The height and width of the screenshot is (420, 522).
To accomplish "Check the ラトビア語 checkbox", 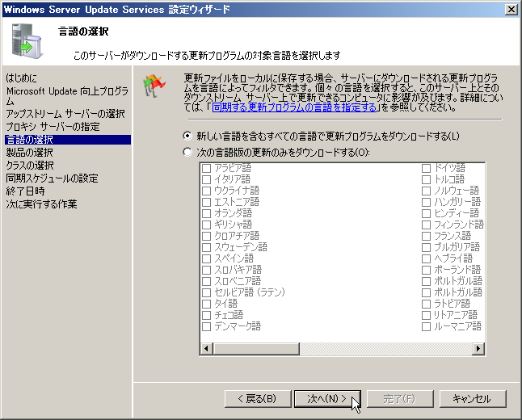I will [x=426, y=304].
